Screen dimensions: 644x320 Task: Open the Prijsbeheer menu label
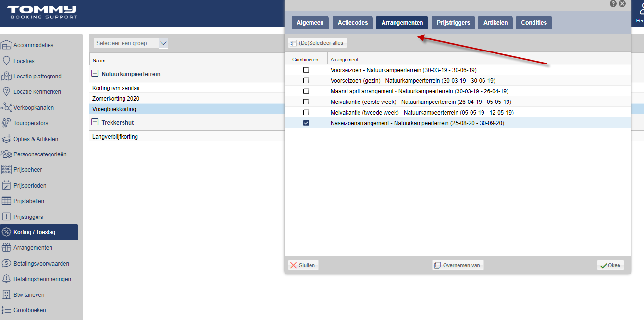coord(28,170)
